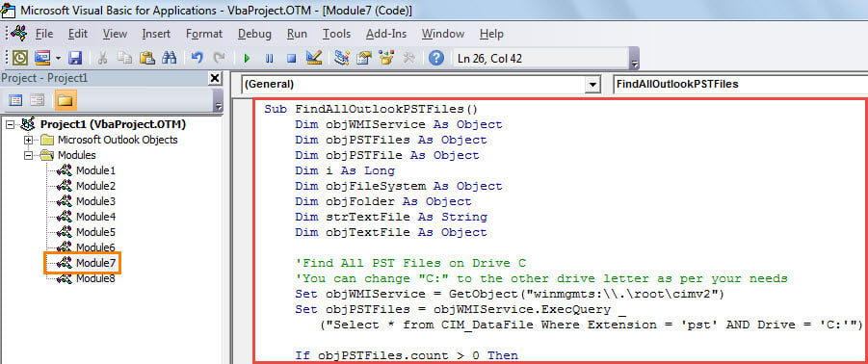This screenshot has height=364, width=868.
Task: Toggle Folders icon in Project pane
Action: click(66, 100)
